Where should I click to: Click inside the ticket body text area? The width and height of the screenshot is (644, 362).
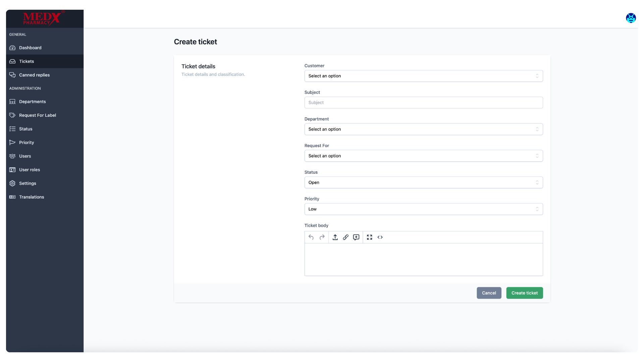(424, 260)
